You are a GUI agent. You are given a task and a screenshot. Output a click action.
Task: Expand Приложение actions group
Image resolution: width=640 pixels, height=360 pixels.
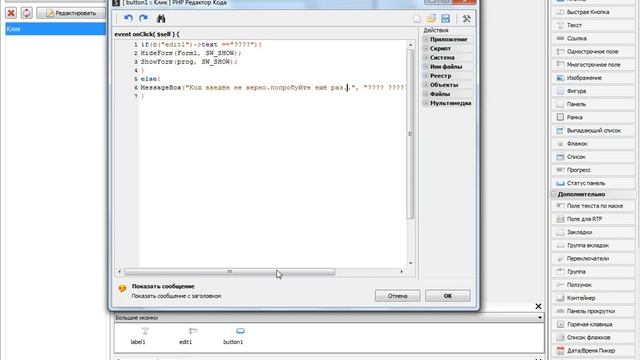(426, 40)
